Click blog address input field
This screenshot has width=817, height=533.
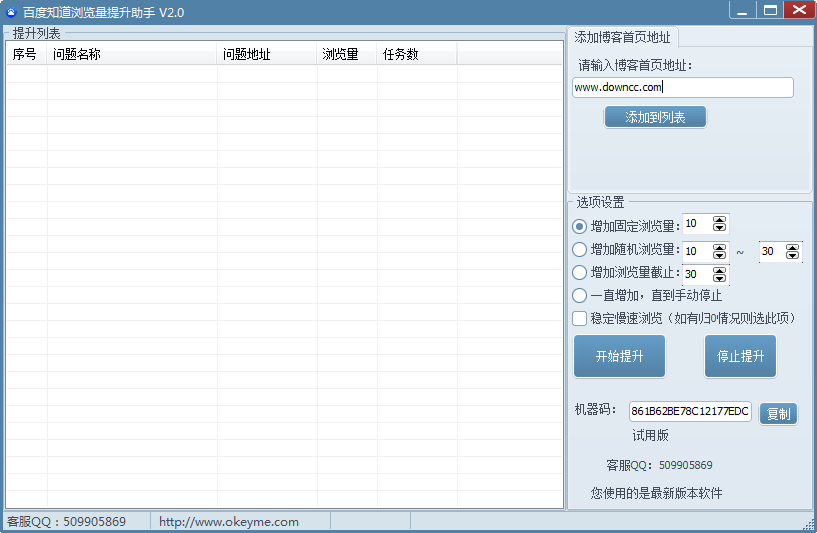(683, 88)
